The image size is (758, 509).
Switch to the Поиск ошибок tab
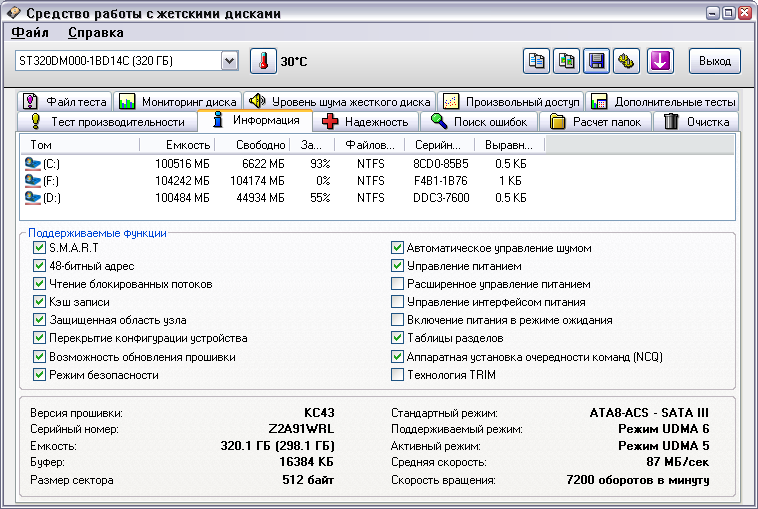coord(480,121)
